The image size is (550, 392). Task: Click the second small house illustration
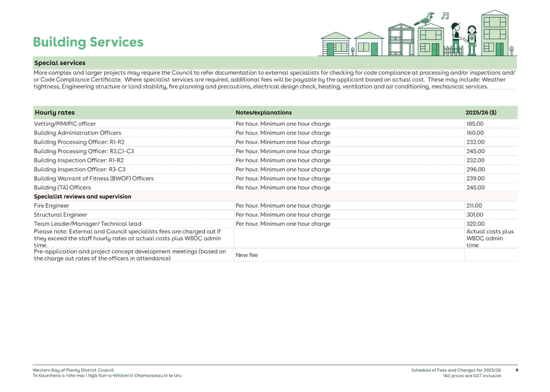pos(369,44)
